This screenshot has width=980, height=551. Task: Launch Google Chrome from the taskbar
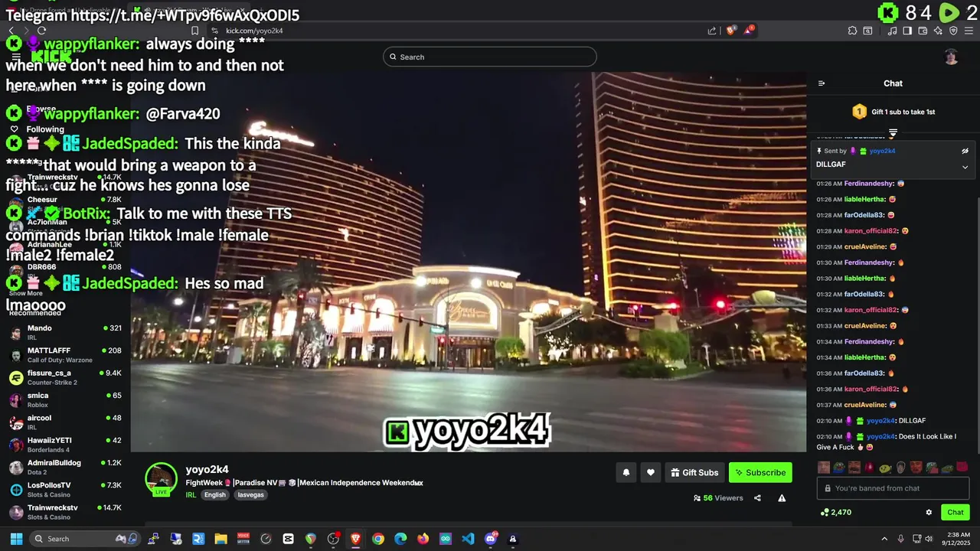click(x=378, y=539)
